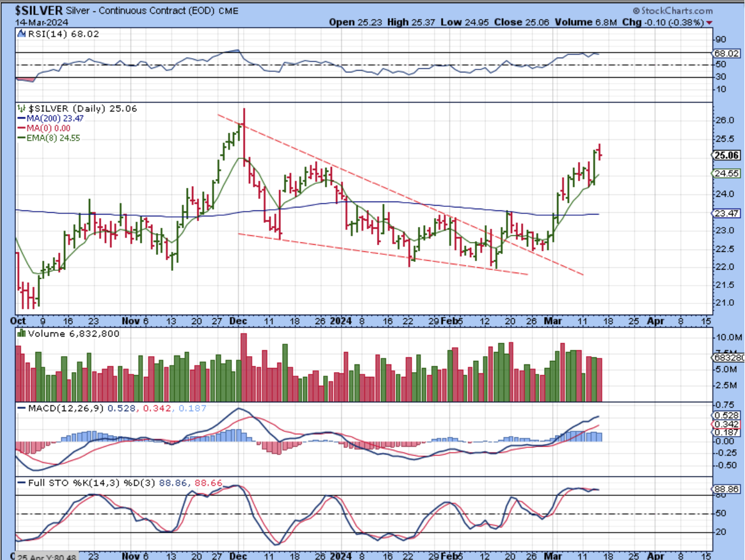Click the 25.06 last-price tag on price axis

pyautogui.click(x=726, y=155)
